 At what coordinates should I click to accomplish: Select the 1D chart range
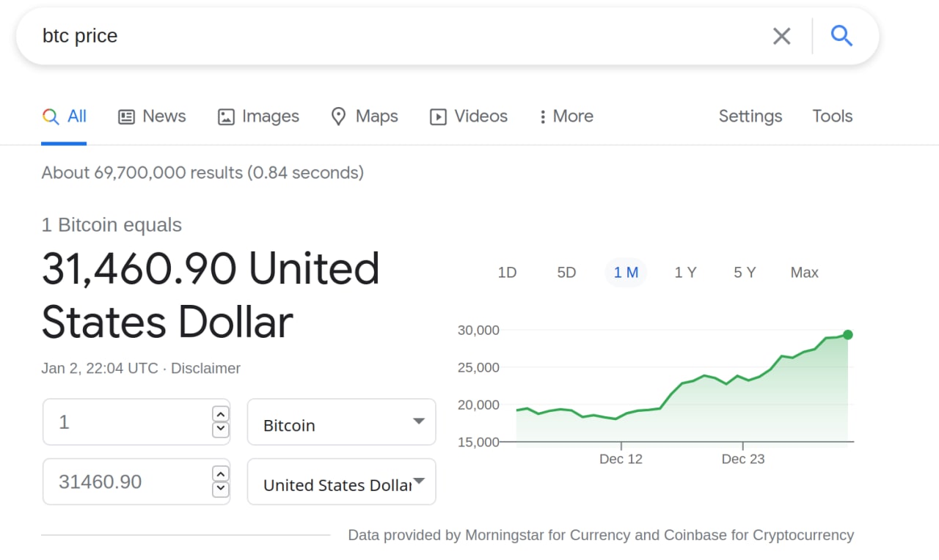pos(507,273)
